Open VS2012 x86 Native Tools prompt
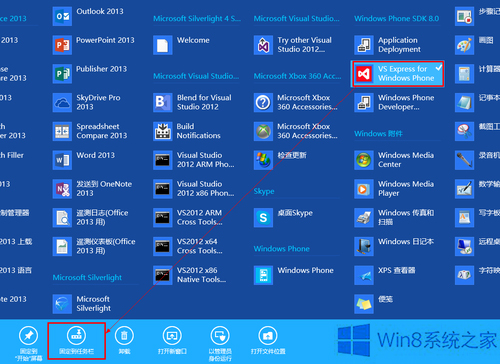Viewport: 500px width, 364px height. [190, 275]
